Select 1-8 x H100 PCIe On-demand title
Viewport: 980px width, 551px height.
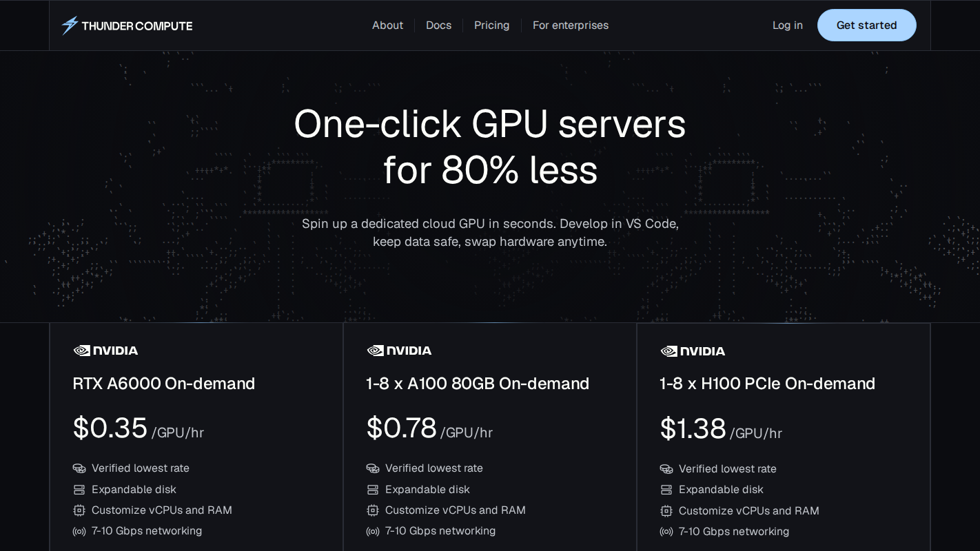tap(767, 384)
